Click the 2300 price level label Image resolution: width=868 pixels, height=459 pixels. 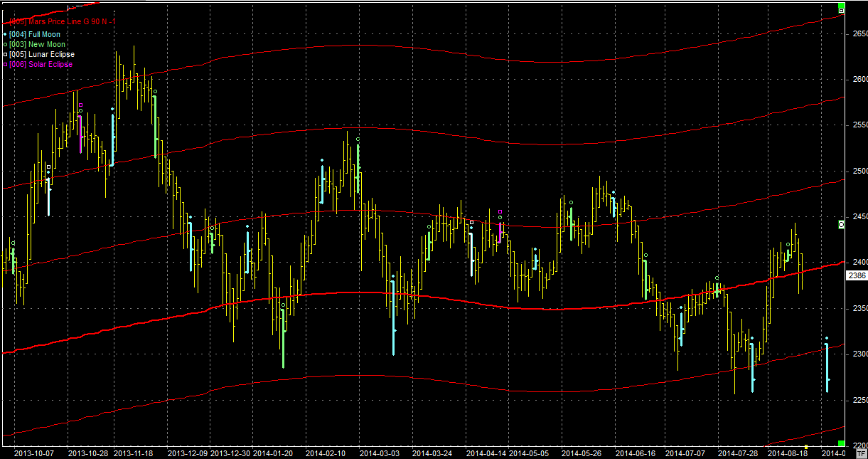[x=859, y=354]
